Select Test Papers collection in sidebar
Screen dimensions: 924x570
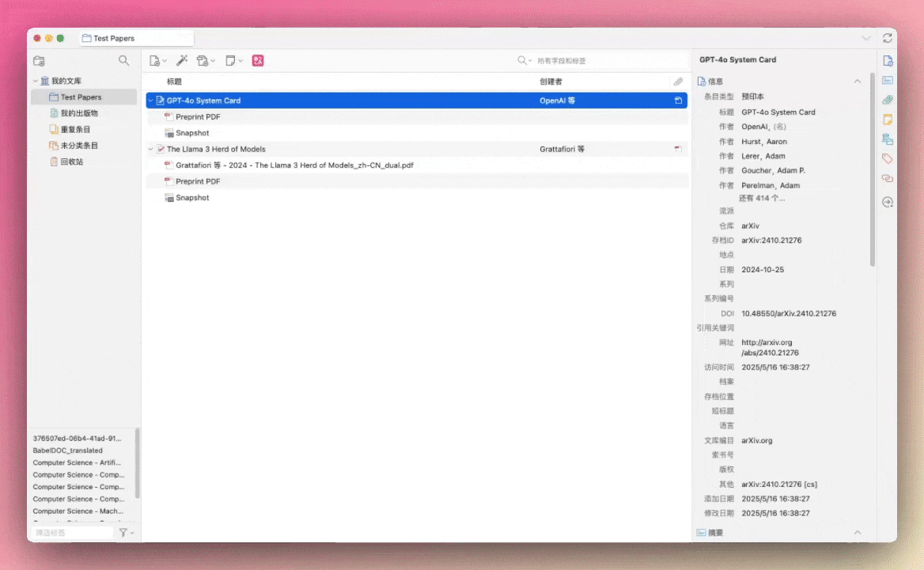[x=84, y=97]
